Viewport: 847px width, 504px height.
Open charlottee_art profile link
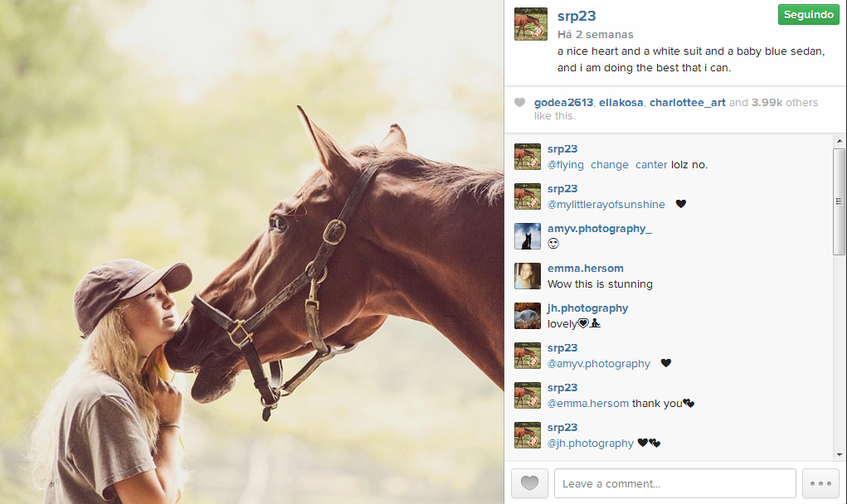click(x=687, y=103)
